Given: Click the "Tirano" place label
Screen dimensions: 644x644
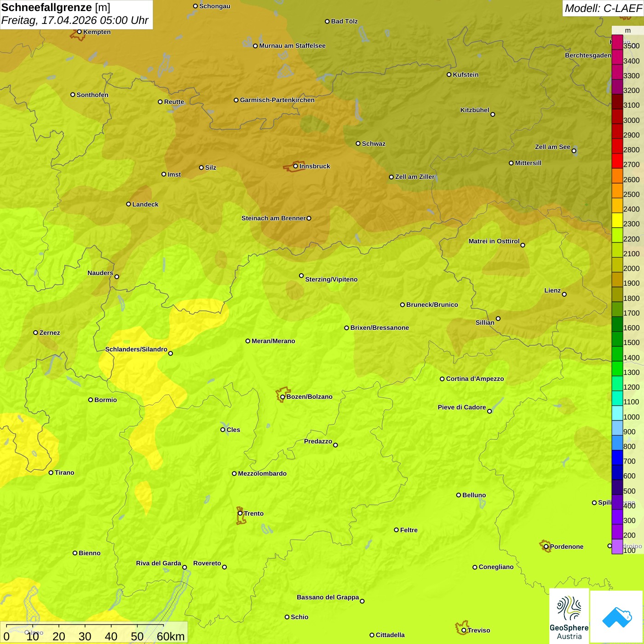Looking at the screenshot, I should click(64, 472).
